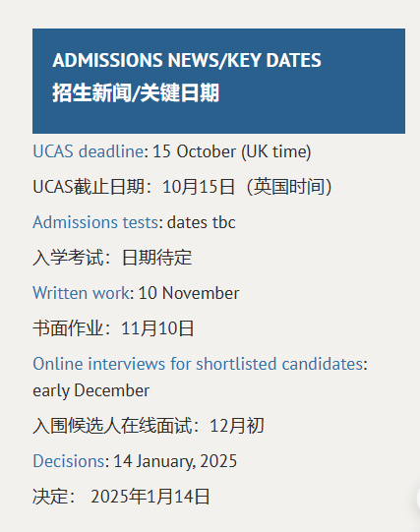Select the 决定： 2025年1月14日 line
Screen dimensions: 420x532
click(121, 497)
